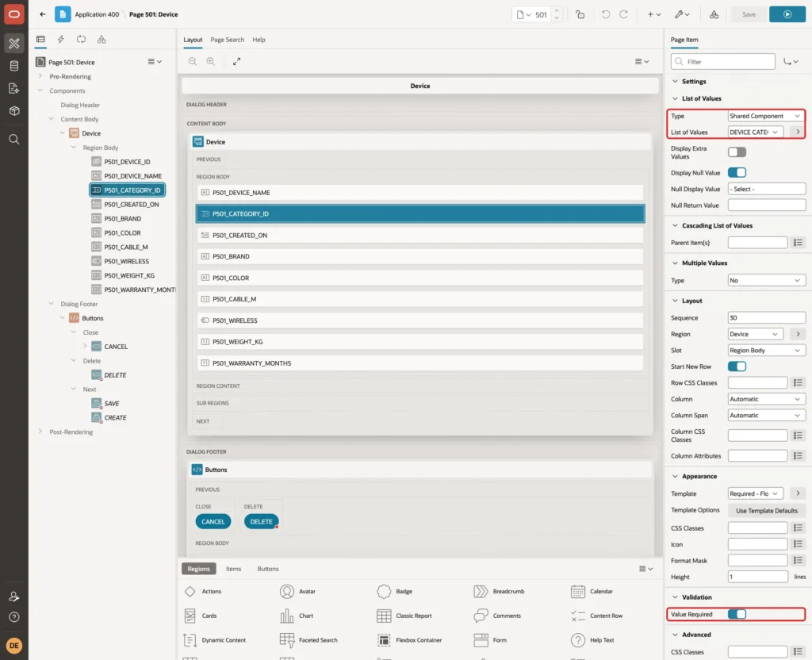
Task: Open the List of Values Type dropdown
Action: pyautogui.click(x=765, y=116)
